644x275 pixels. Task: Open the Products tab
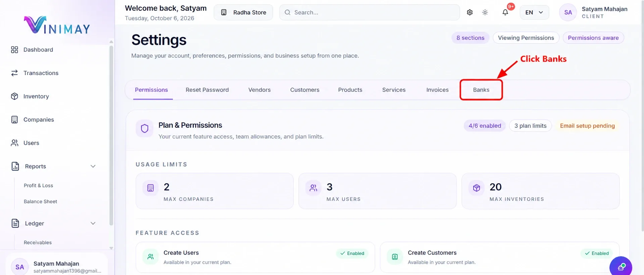coord(350,90)
